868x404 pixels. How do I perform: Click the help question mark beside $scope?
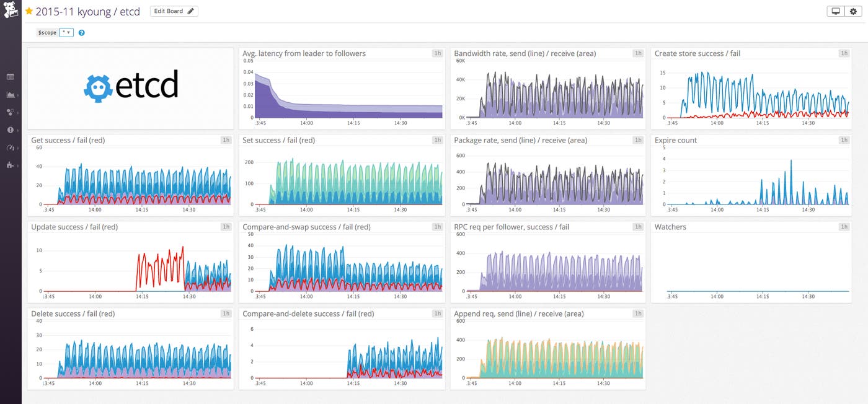click(81, 32)
